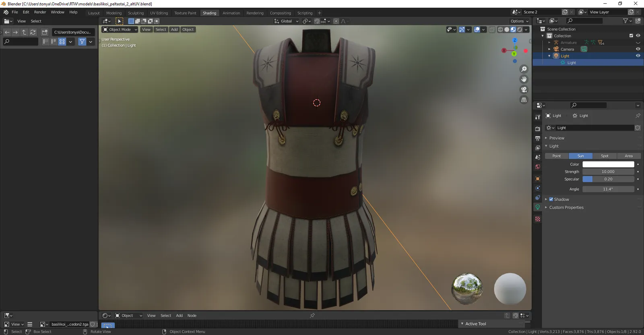This screenshot has height=335, width=644.
Task: Switch between perspective and orthographic view
Action: tap(524, 100)
